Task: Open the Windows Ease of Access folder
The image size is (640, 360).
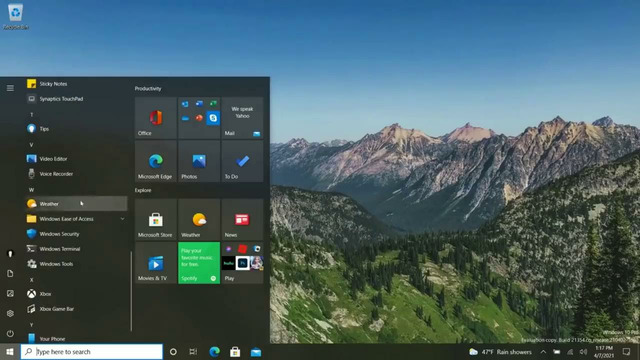Action: coord(76,219)
